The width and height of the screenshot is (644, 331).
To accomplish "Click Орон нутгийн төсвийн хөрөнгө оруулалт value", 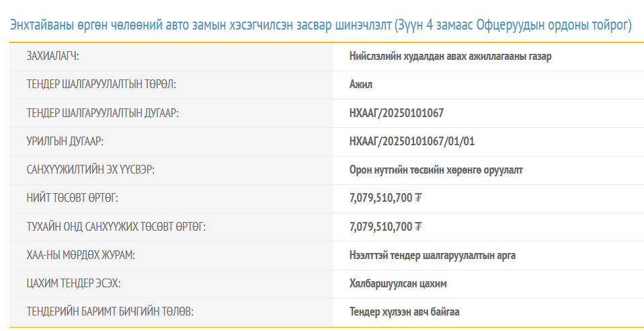I will 436,170.
